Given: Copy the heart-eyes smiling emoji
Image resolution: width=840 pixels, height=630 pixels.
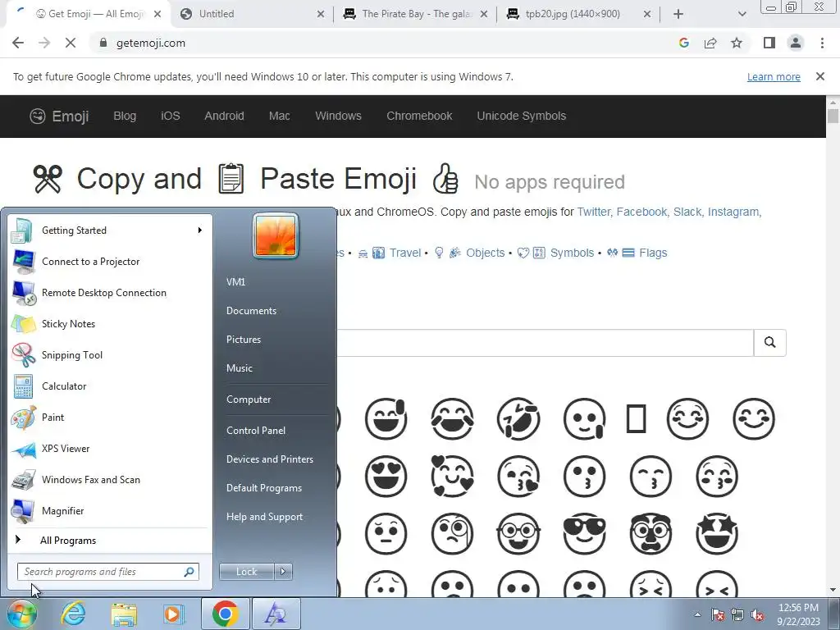Looking at the screenshot, I should pos(386,476).
